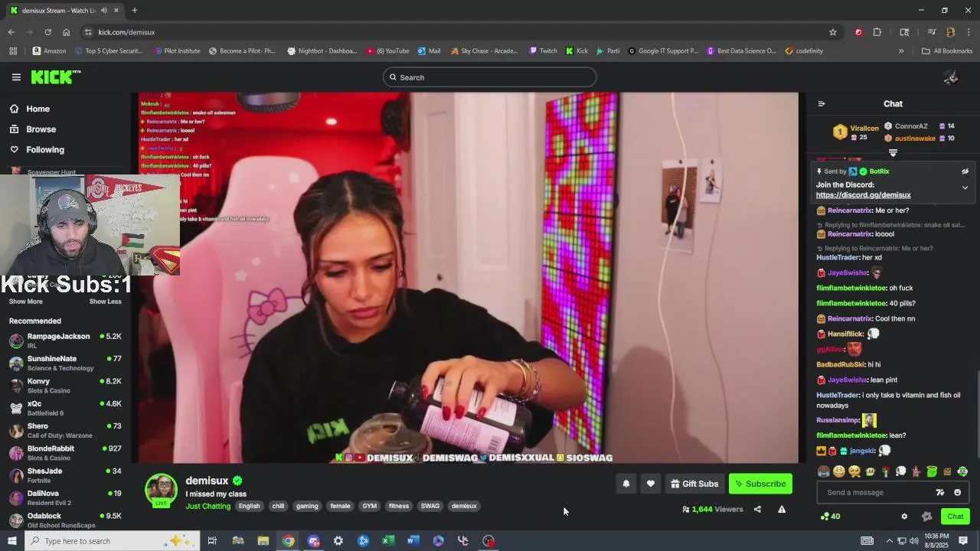Open user profile avatar top right
The image size is (980, 551).
951,77
